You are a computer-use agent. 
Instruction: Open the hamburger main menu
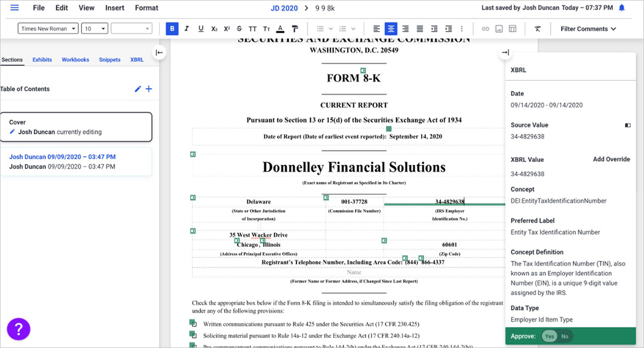coord(15,8)
